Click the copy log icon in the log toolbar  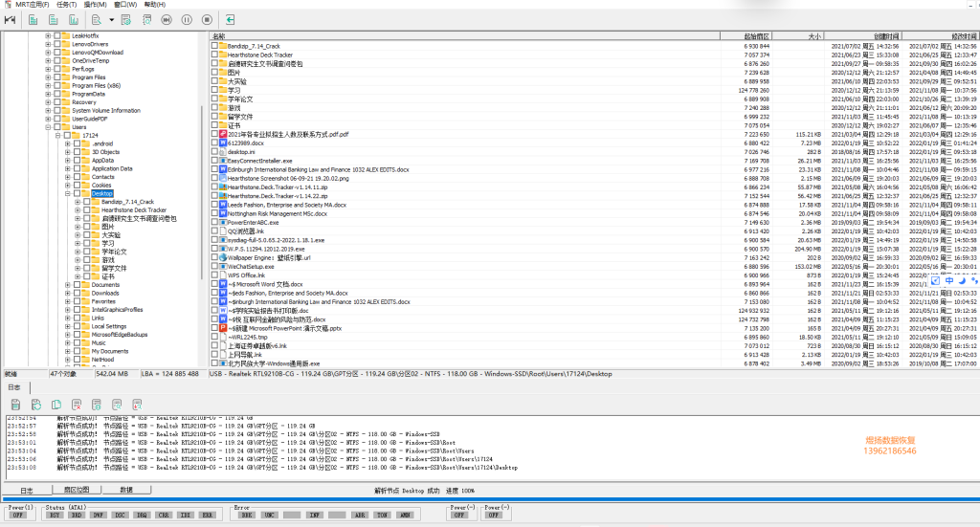(x=56, y=405)
